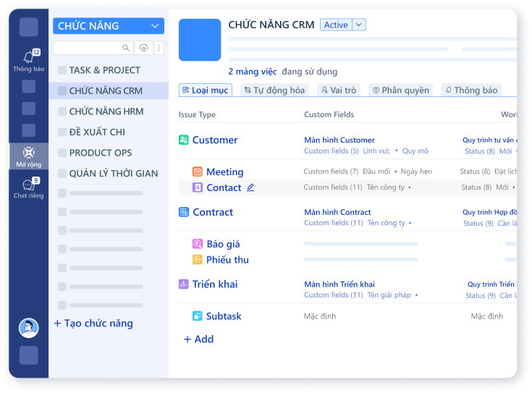Toggle the CHỨC NĂNG HRM checkbox
Screen dimensions: 532x393
(62, 111)
